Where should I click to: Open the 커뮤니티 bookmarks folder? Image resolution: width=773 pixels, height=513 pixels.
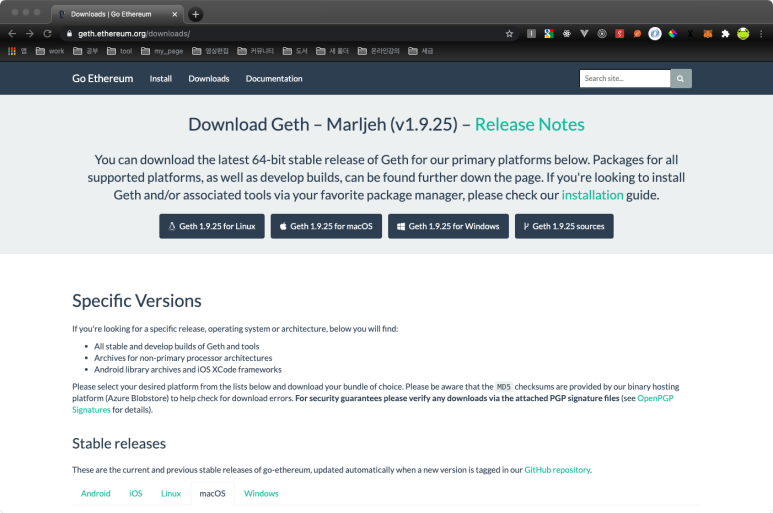255,51
